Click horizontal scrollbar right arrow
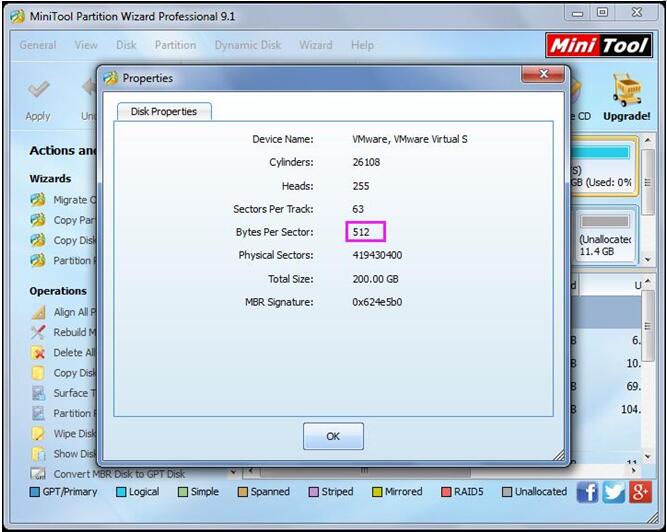This screenshot has width=667, height=532. [x=634, y=470]
